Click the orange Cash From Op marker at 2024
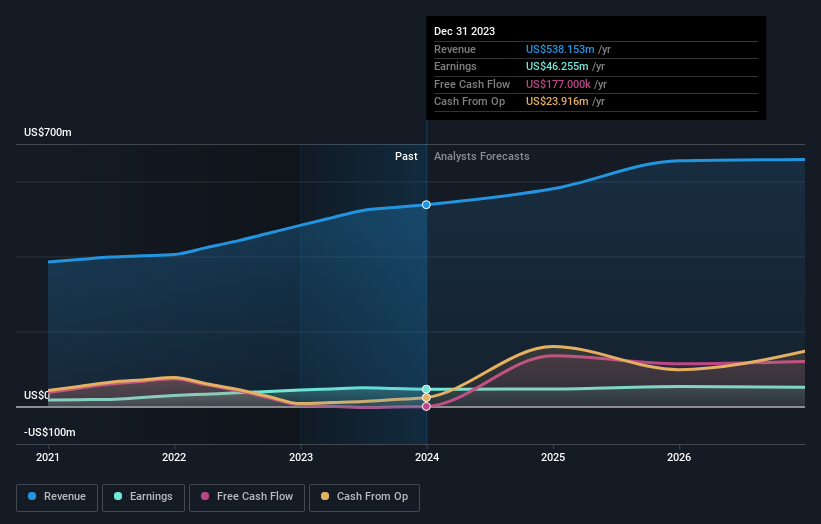Viewport: 821px width, 524px height. pos(426,398)
